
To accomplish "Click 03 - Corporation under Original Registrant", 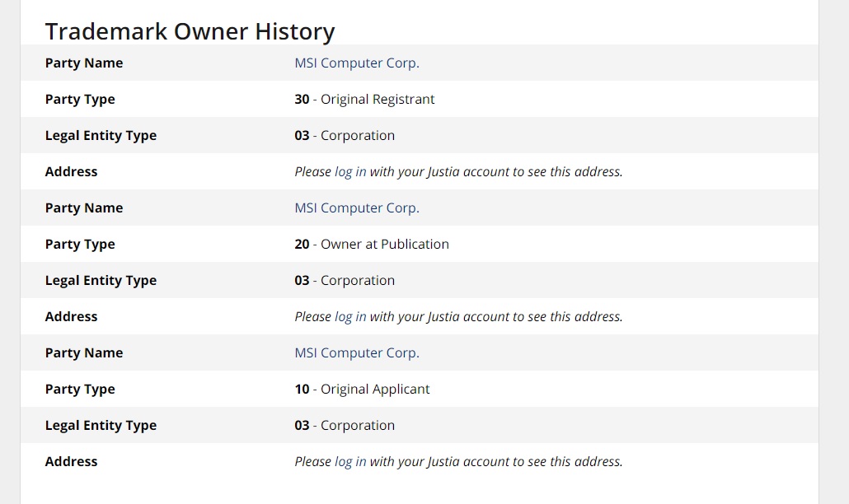I will pyautogui.click(x=345, y=135).
